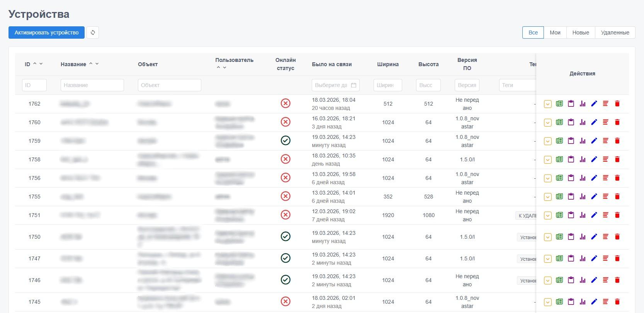Viewport: 644px width, 313px height.
Task: Sort Пользователь column ascending with the up arrow
Action: pos(218,68)
